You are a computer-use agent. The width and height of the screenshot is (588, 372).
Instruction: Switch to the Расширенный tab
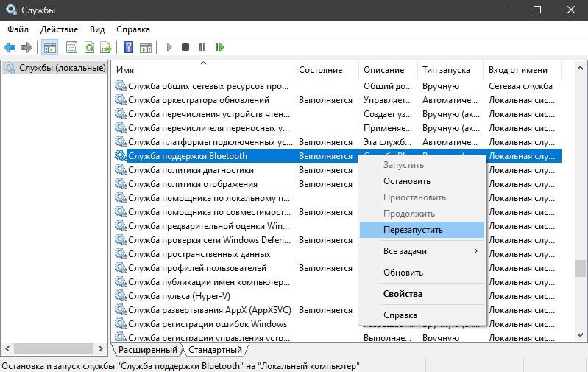point(147,350)
